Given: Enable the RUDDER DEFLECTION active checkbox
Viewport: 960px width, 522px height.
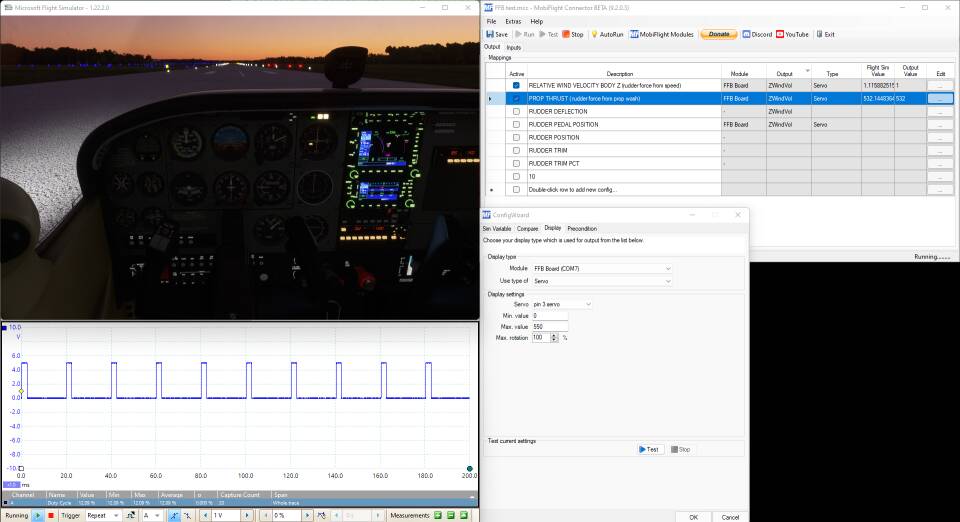Looking at the screenshot, I should click(516, 112).
